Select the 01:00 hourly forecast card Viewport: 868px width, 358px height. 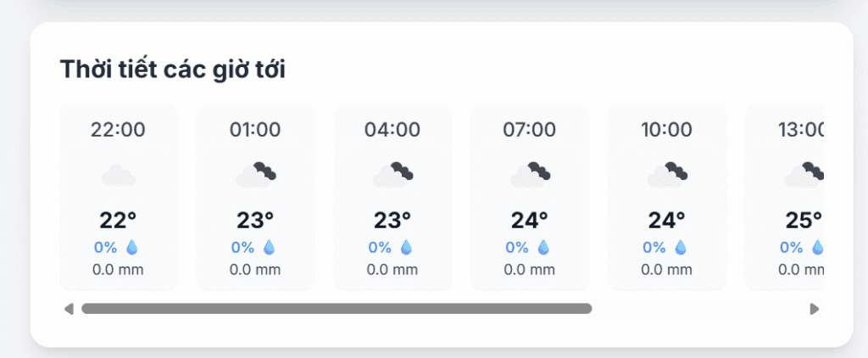pos(256,199)
